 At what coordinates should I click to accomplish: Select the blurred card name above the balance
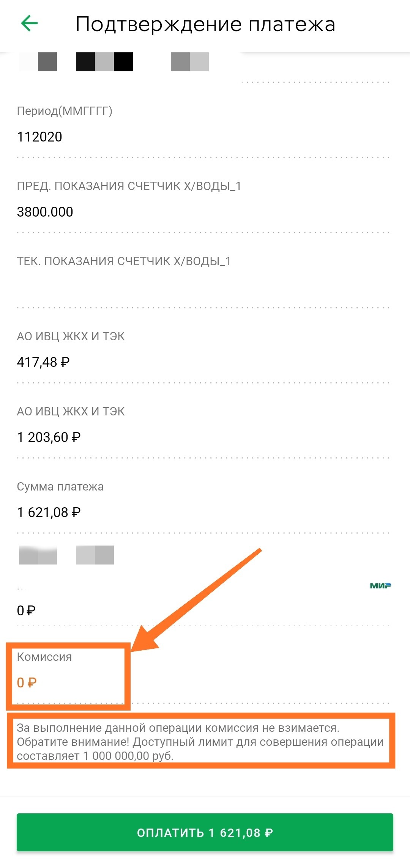66,555
